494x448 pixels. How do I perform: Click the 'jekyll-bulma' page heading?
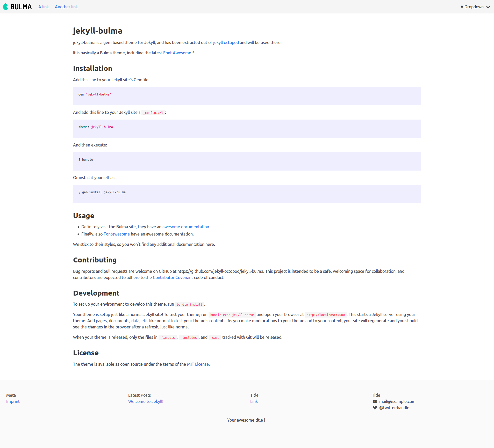pyautogui.click(x=98, y=31)
